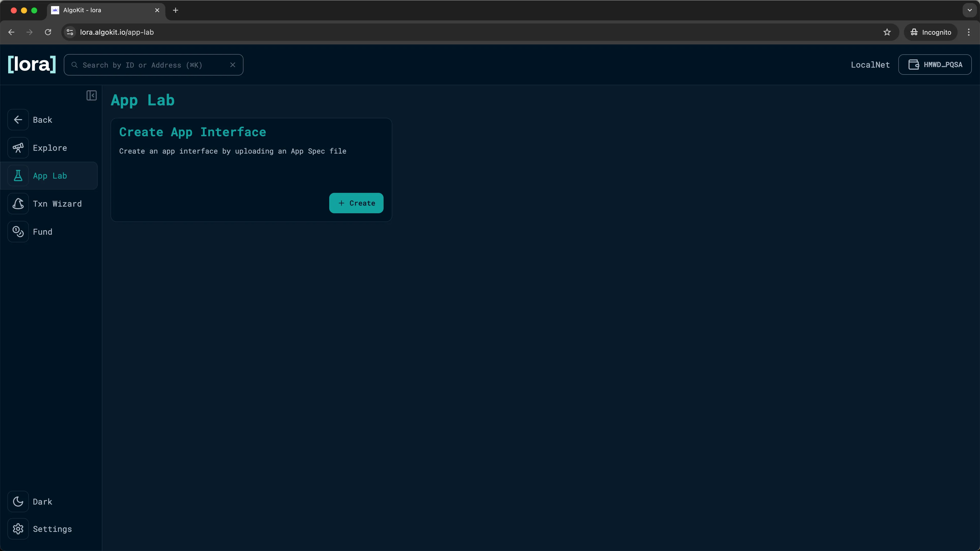Viewport: 980px width, 551px height.
Task: Open the LocalNet network selector
Action: pos(870,65)
